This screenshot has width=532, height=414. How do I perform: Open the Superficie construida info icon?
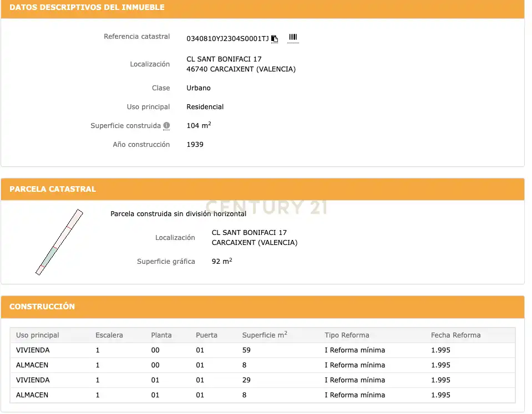tap(166, 125)
